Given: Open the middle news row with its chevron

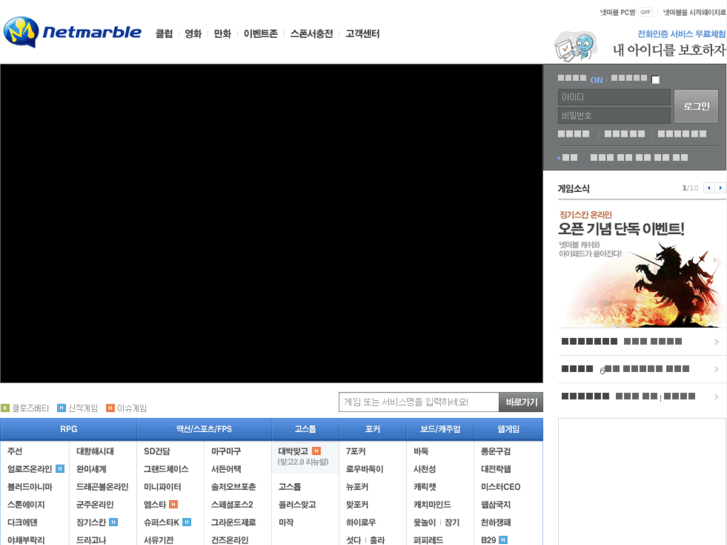Looking at the screenshot, I should [x=716, y=369].
